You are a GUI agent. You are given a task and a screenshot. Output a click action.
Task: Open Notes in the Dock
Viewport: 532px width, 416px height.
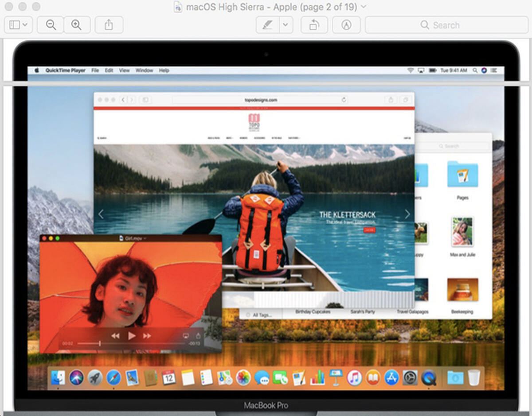188,377
